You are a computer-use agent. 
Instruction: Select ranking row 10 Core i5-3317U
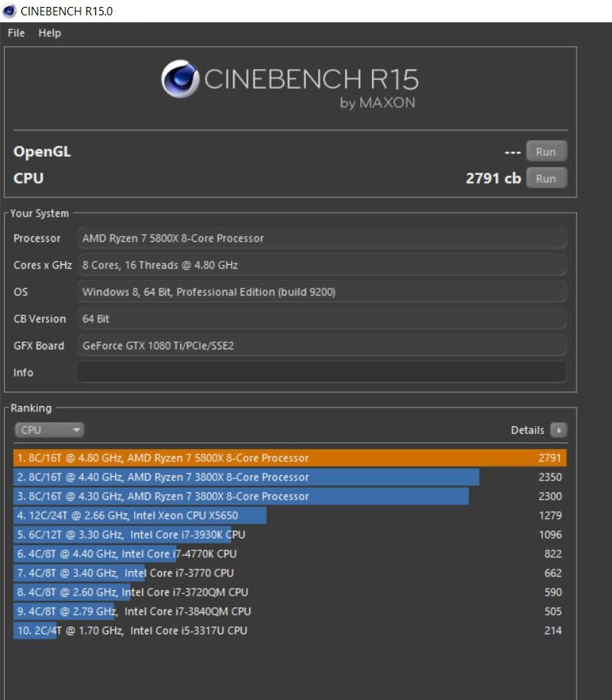tap(290, 630)
